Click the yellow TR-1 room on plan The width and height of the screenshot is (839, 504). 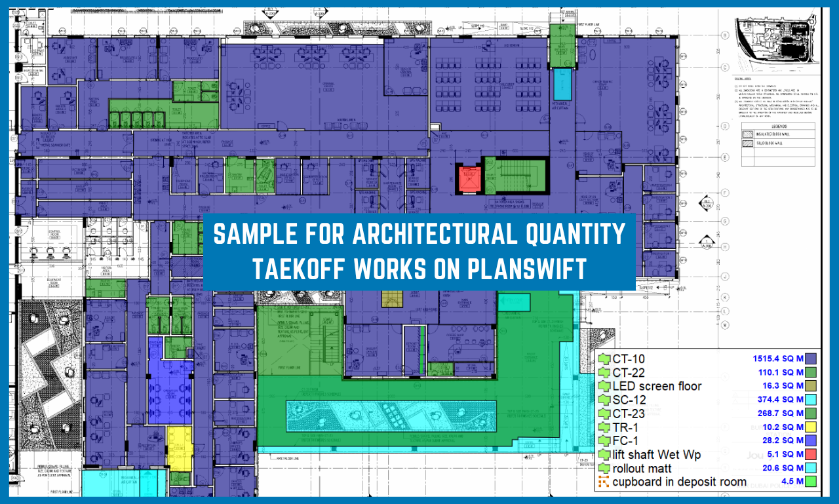tap(179, 448)
